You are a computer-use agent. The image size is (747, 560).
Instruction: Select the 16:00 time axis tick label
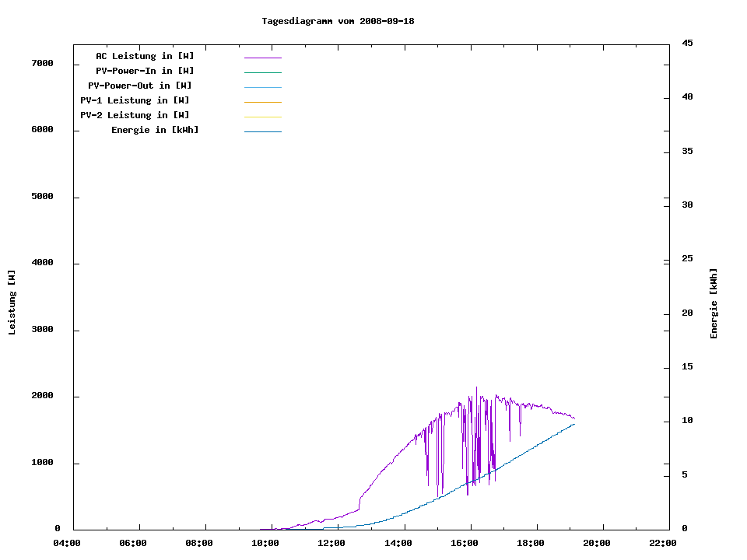click(x=465, y=543)
